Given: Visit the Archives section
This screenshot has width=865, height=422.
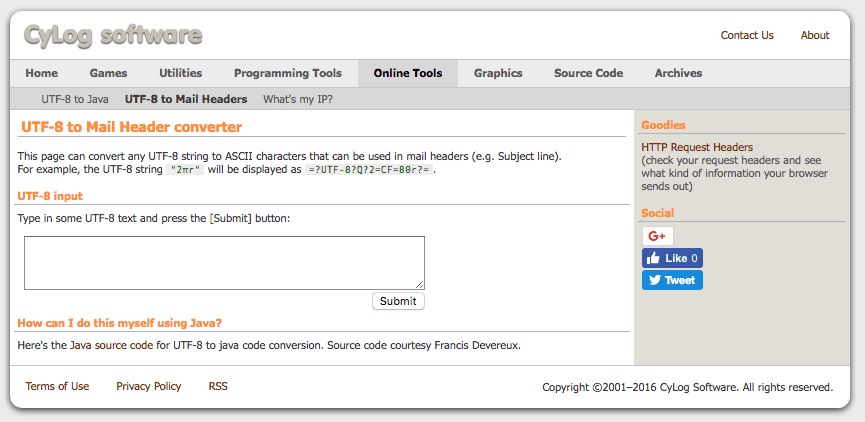Looking at the screenshot, I should tap(678, 73).
